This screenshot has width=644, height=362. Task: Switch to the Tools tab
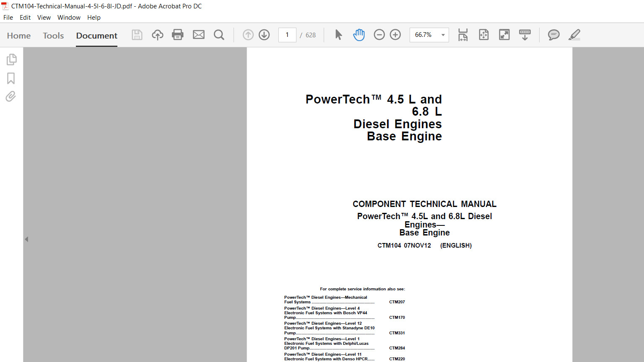(x=53, y=36)
